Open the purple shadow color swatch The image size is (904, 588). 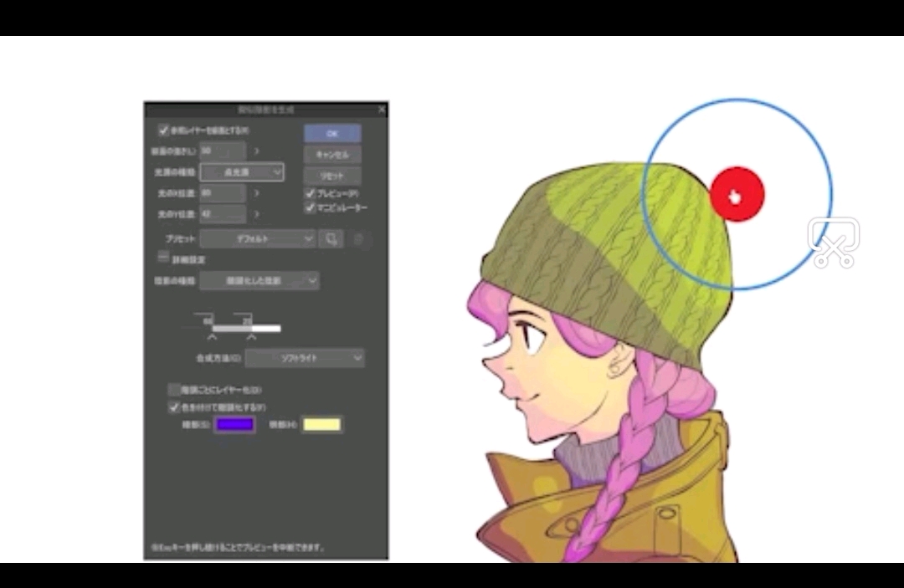click(234, 425)
